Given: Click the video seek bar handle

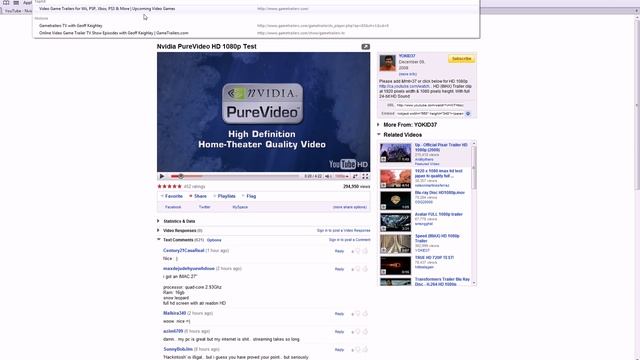Looking at the screenshot, I should 180,176.
